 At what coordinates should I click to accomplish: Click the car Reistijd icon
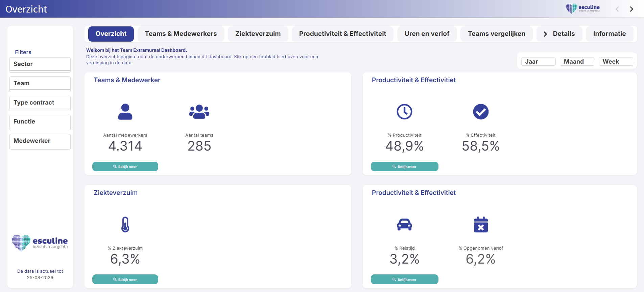(404, 224)
